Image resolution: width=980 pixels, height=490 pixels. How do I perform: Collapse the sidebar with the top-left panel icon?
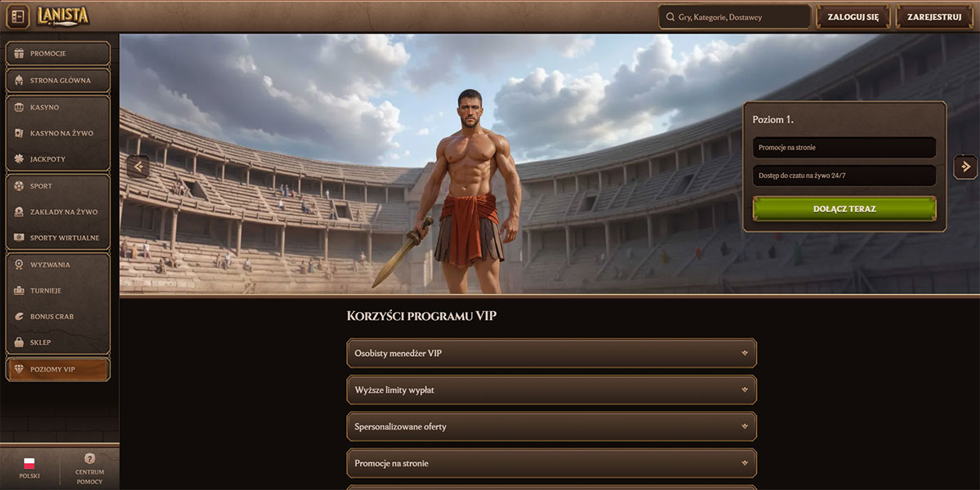point(17,16)
